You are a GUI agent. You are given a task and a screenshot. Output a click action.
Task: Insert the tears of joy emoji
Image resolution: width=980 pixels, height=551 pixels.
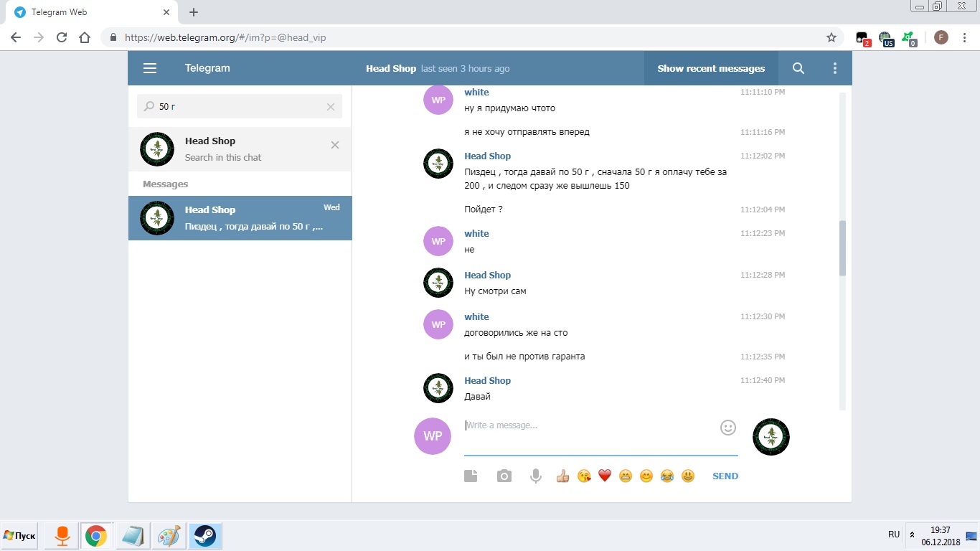point(667,476)
